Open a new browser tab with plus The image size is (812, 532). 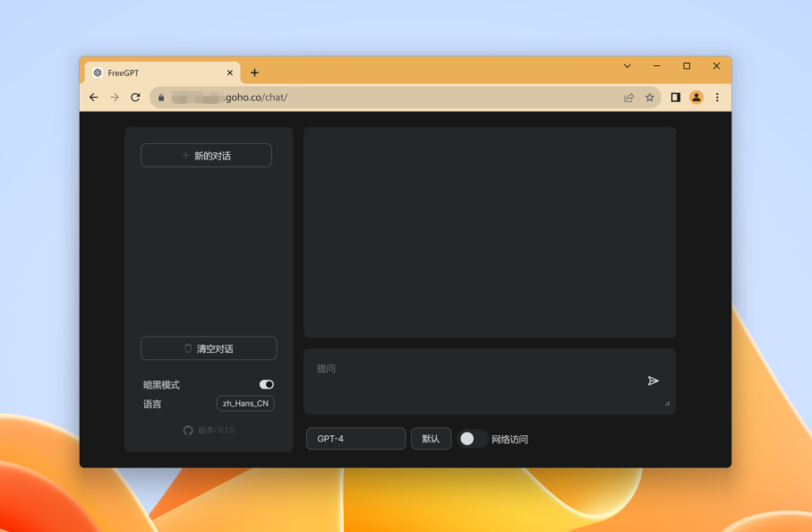click(254, 73)
